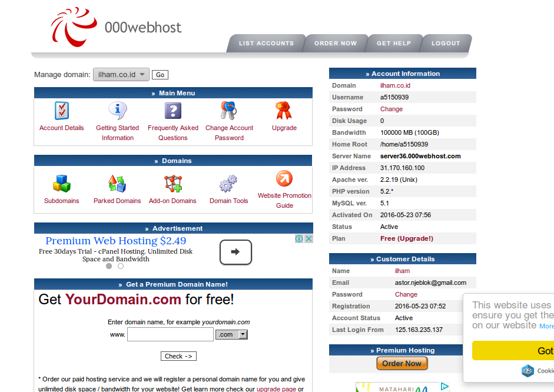Click the Bandwidth 100000 MB (100GB) value

[410, 133]
